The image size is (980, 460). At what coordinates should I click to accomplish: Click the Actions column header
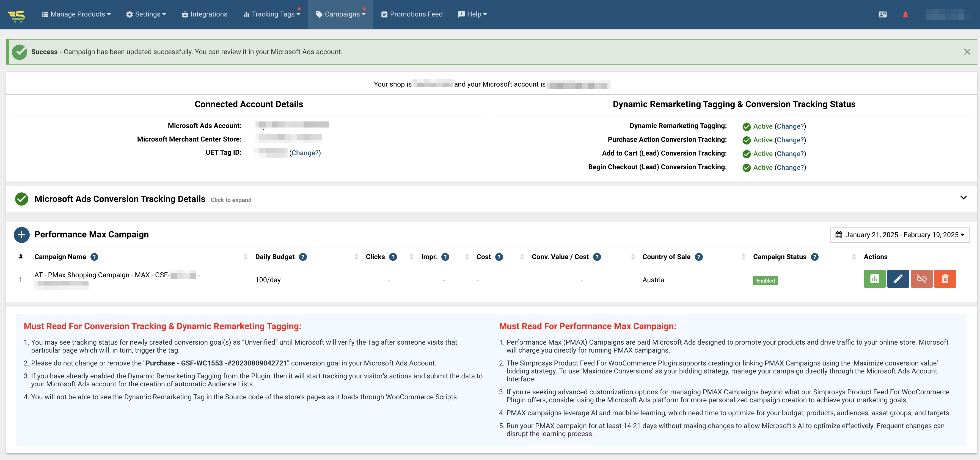(876, 257)
